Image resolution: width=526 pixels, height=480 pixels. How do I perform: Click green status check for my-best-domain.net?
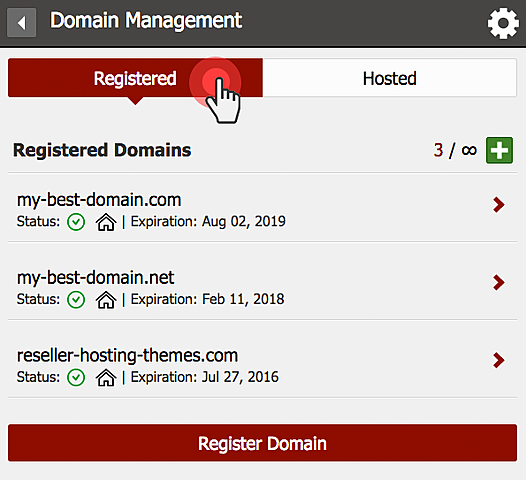76,300
